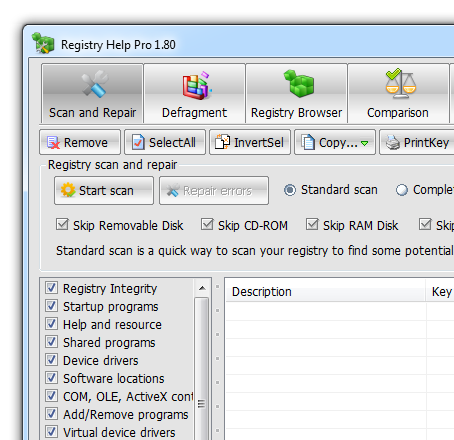The height and width of the screenshot is (440, 454).
Task: Click the green cubes Registry Browser icon
Action: (299, 83)
